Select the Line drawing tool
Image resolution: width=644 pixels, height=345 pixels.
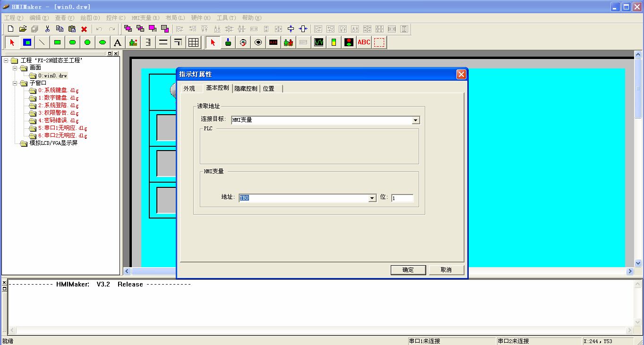click(42, 42)
